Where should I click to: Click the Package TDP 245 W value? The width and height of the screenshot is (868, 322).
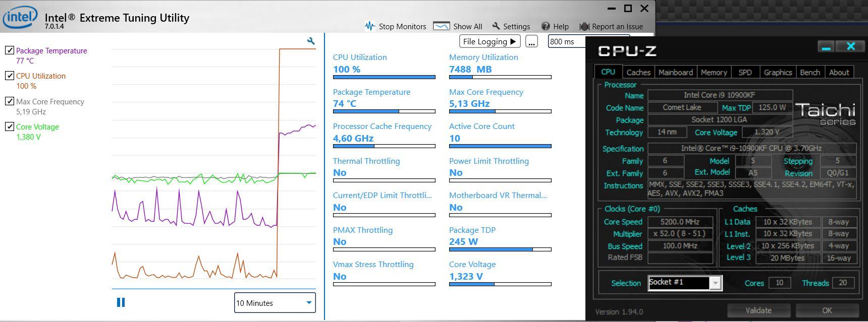click(463, 241)
